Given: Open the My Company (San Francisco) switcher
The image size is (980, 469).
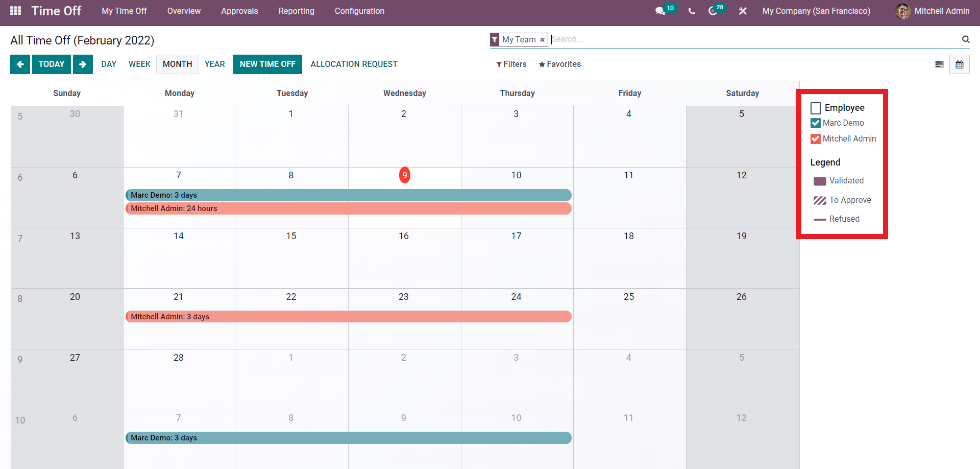Looking at the screenshot, I should tap(816, 11).
